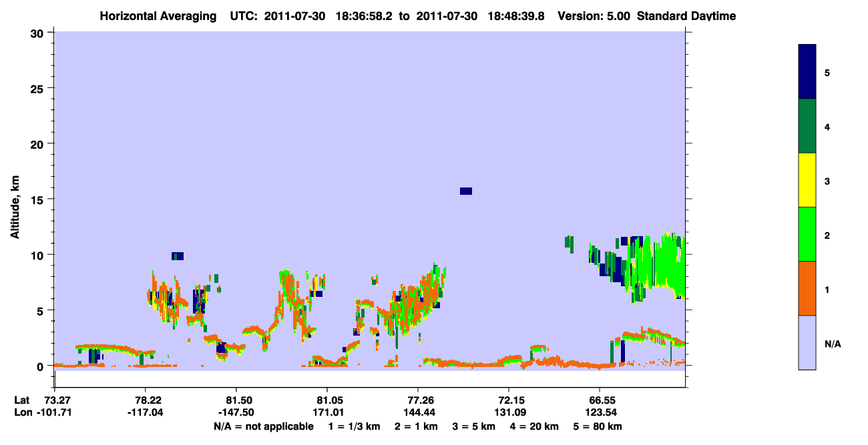Click longitude value 131.09
The image size is (868, 445).
coord(509,412)
